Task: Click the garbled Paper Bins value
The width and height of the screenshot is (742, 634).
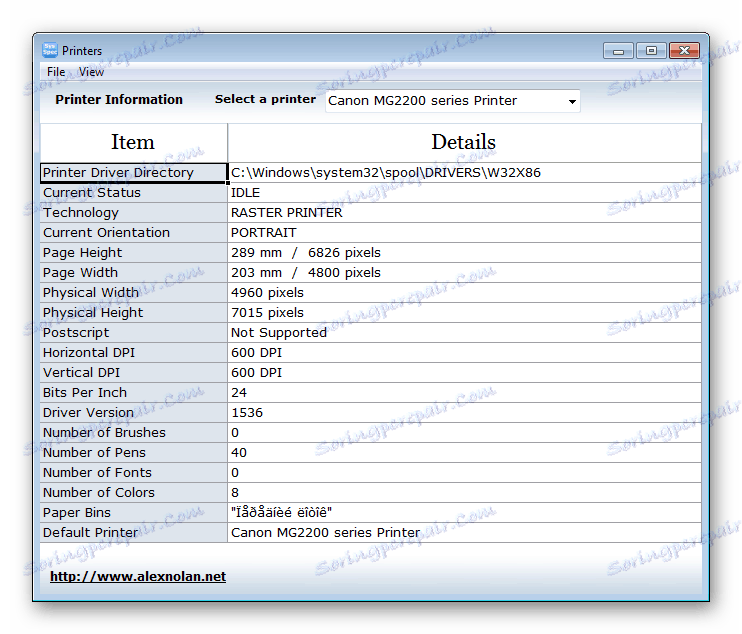Action: coord(464,513)
